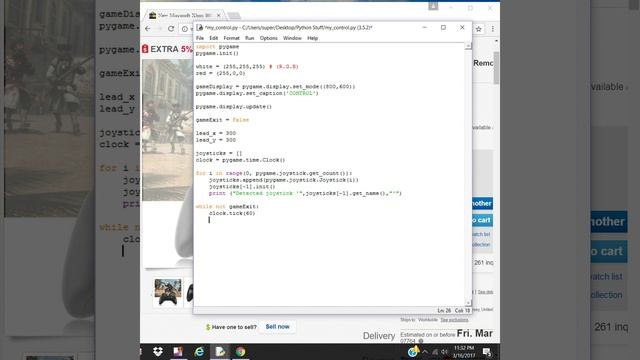Click the site information icon in address bar

pos(184,29)
